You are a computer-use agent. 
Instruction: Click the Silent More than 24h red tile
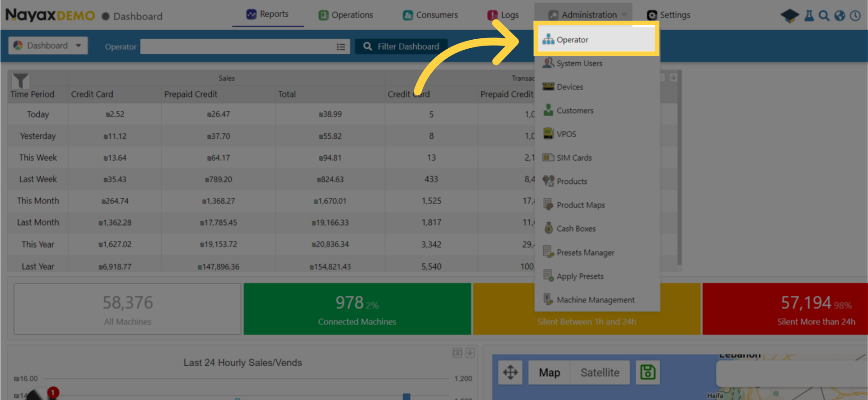click(785, 309)
